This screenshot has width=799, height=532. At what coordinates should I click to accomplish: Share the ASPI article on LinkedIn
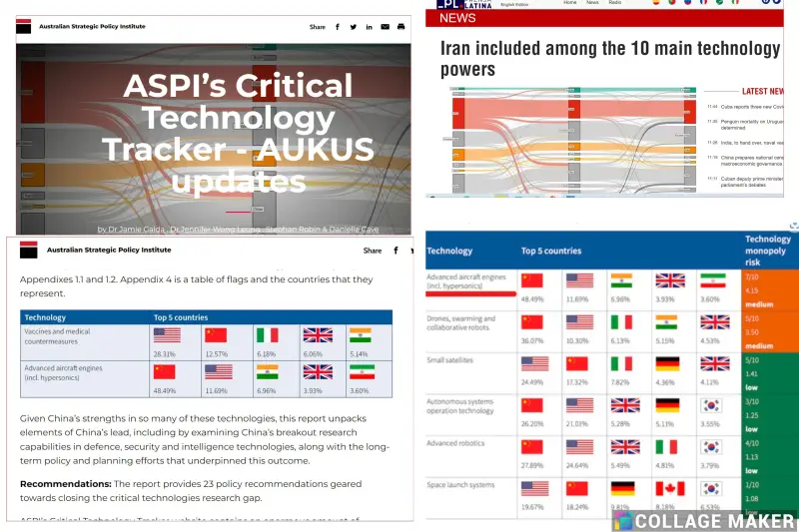pyautogui.click(x=369, y=27)
